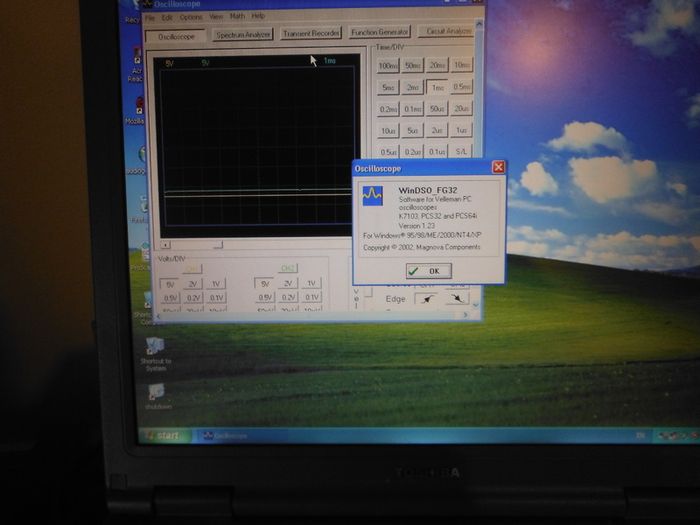Open the Math menu
The image size is (700, 525).
[237, 16]
